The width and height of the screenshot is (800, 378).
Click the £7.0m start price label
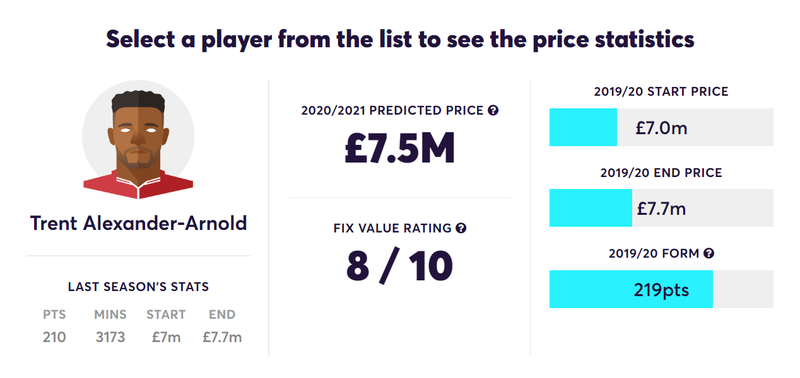click(661, 128)
